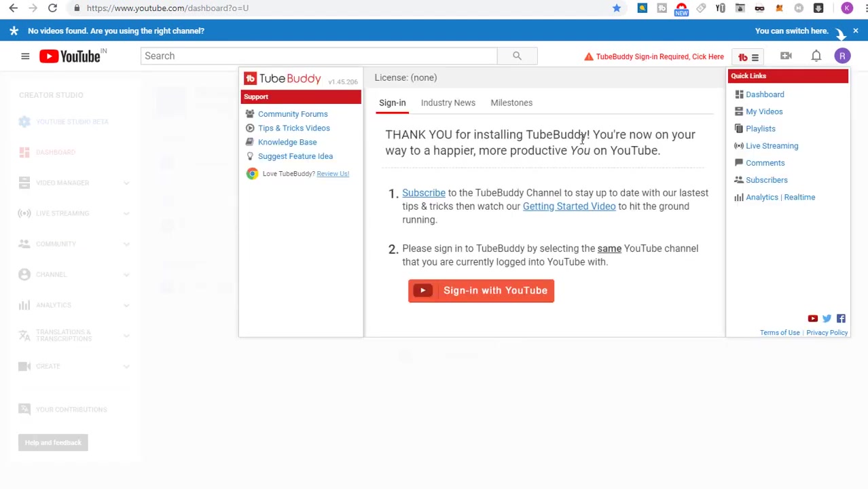
Task: Open TubeBuddy's Facebook page icon
Action: tap(841, 319)
